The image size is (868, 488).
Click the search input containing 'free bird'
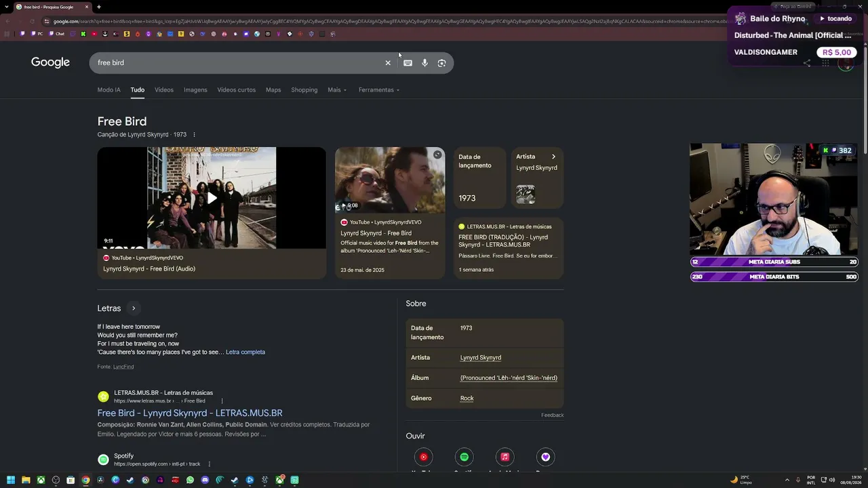(237, 63)
